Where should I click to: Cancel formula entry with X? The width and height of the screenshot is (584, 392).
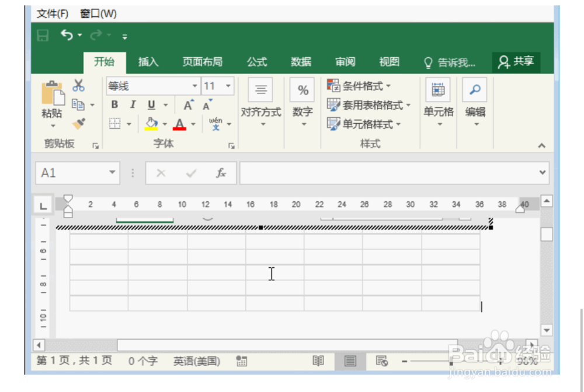click(161, 173)
